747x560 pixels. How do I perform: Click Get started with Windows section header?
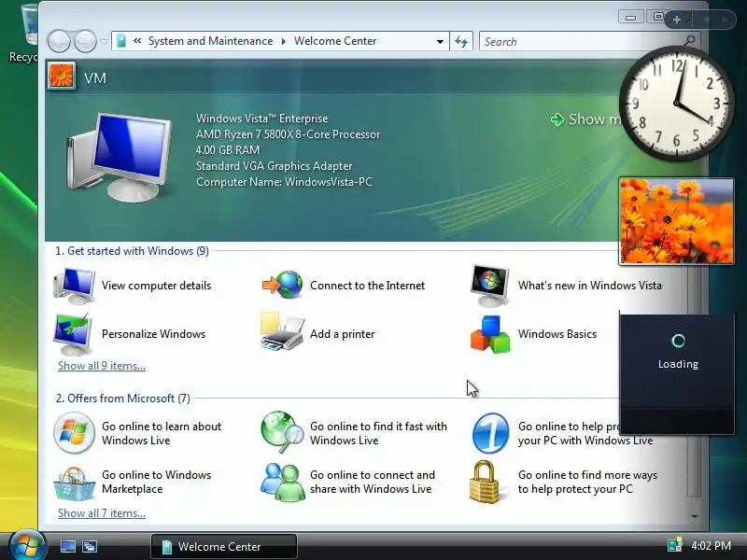tap(132, 251)
